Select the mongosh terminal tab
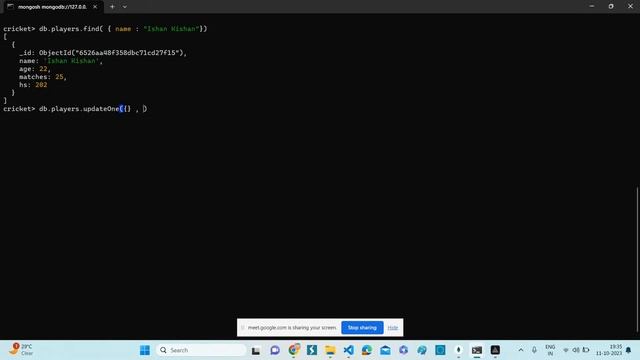640x360 pixels. 52,7
